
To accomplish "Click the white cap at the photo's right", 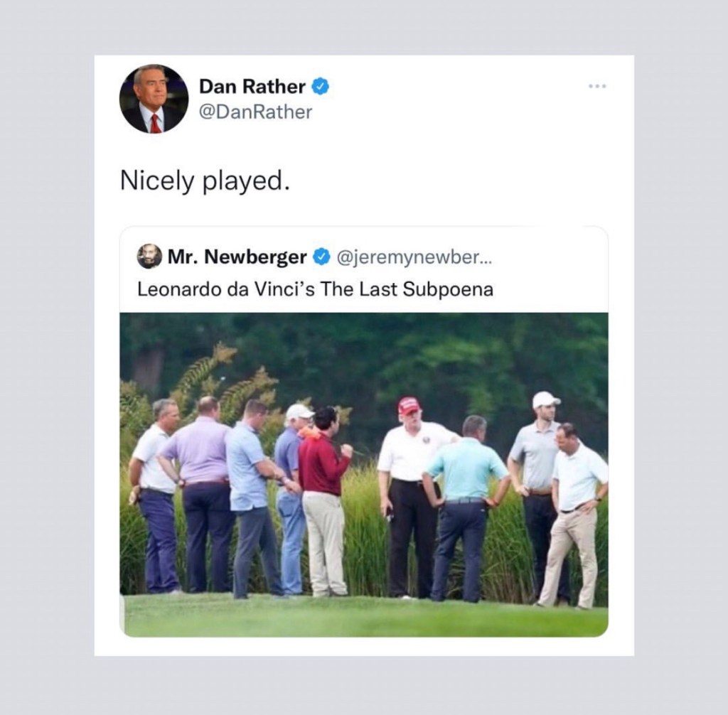I will [x=545, y=399].
